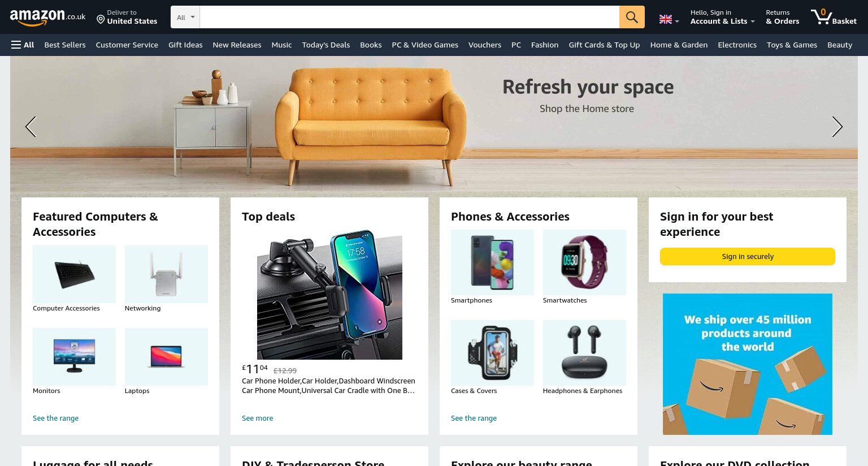Open the UK flag language selector

(669, 20)
